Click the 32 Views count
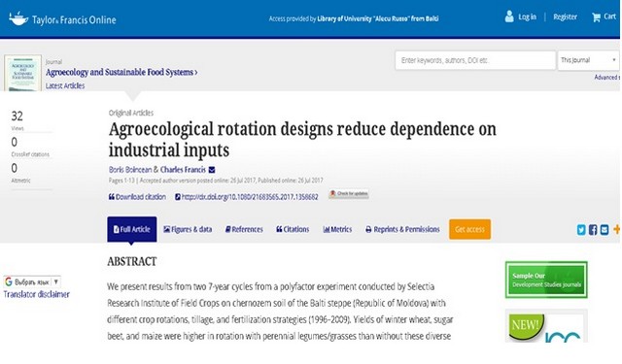 tap(17, 116)
